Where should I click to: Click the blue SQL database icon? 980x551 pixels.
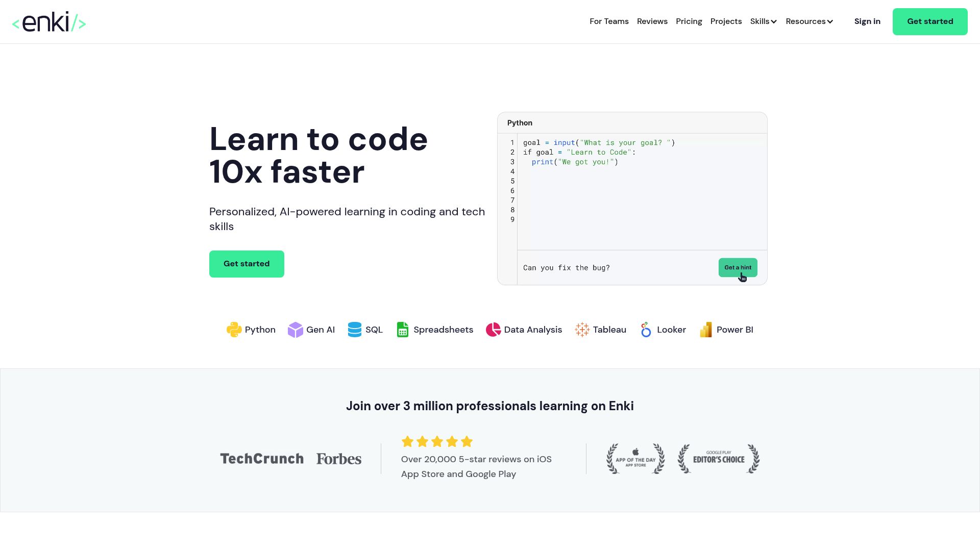(354, 330)
